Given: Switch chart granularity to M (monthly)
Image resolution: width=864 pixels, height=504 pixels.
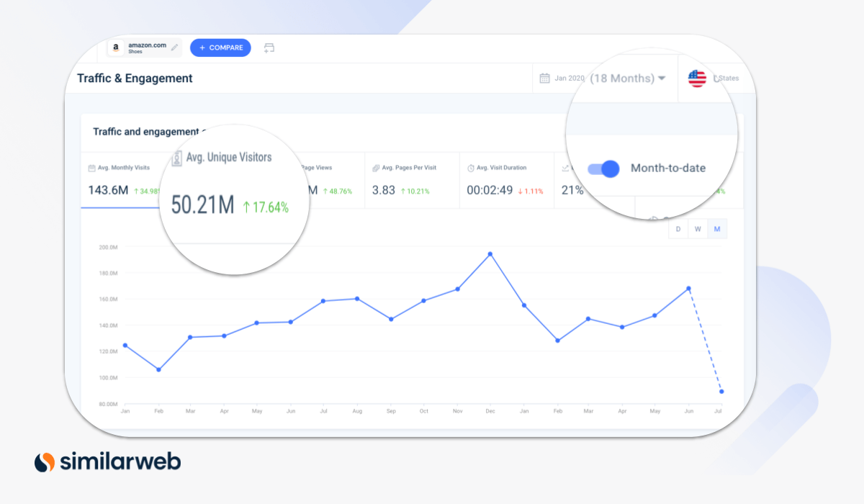Looking at the screenshot, I should pos(717,229).
